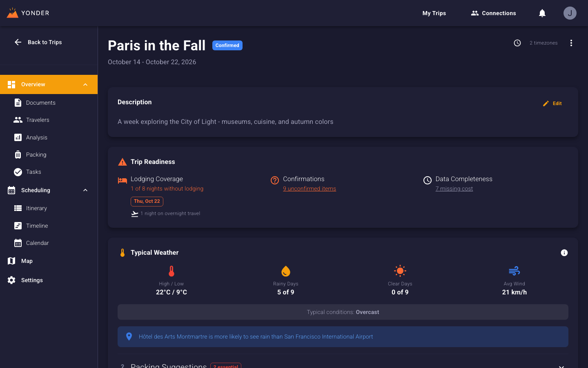Click the 9 unconfirmed items link

pyautogui.click(x=310, y=188)
